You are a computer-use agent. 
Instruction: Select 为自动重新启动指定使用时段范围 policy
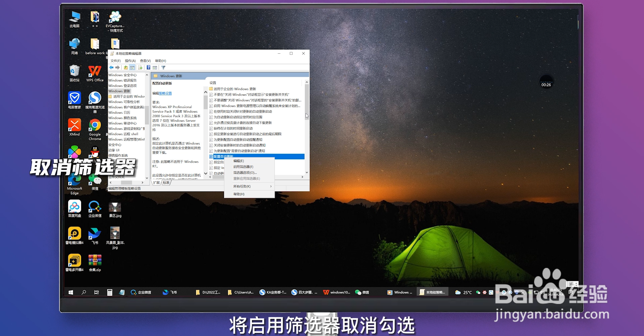tap(238, 117)
